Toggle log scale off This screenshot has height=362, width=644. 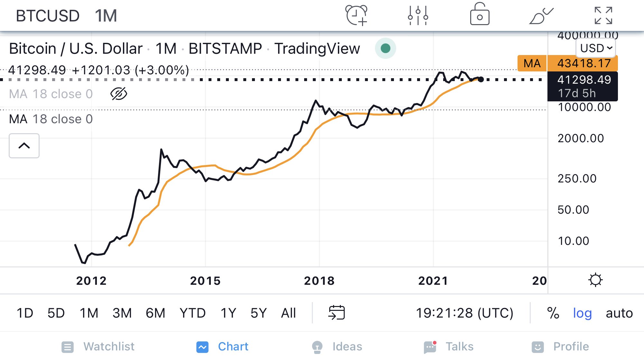pyautogui.click(x=582, y=313)
